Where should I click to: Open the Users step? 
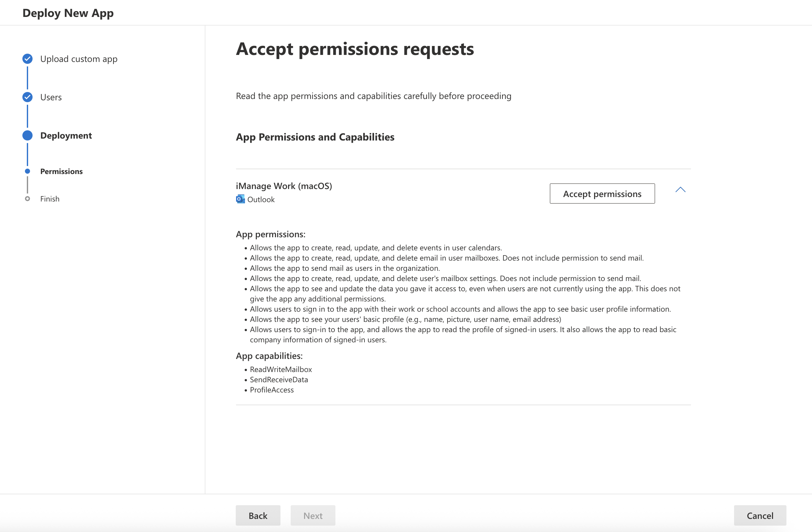pyautogui.click(x=51, y=97)
